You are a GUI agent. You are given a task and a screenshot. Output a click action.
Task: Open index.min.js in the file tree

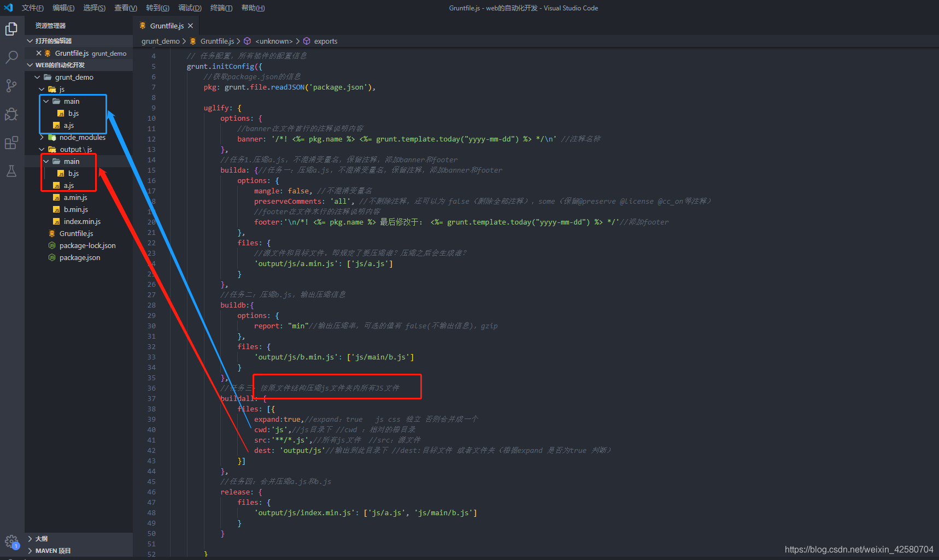(x=82, y=221)
